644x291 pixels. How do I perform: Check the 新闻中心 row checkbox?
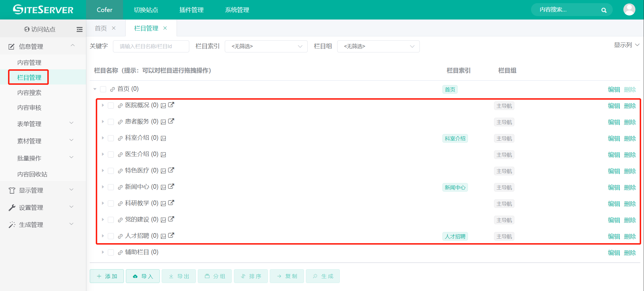pos(111,187)
